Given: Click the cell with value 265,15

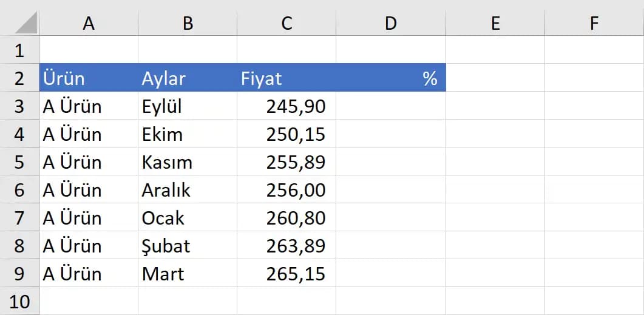Looking at the screenshot, I should 286,274.
